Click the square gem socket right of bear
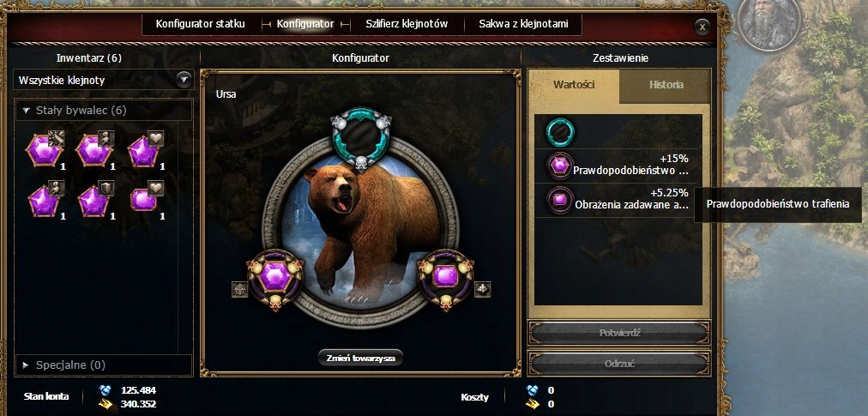The image size is (868, 416). click(x=446, y=278)
